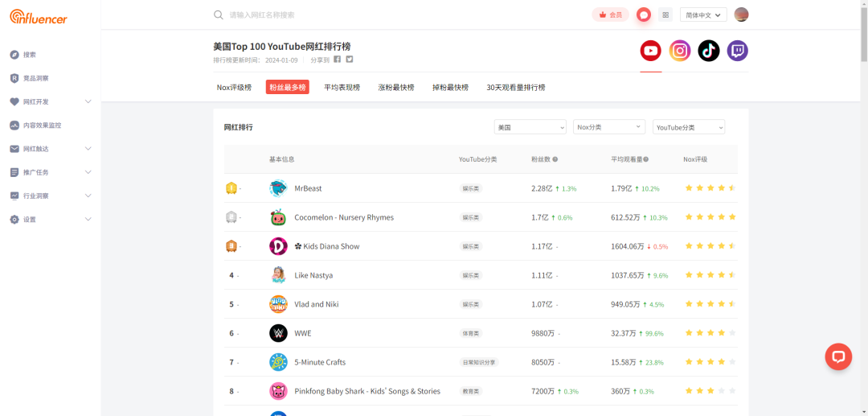Expand the Nox分类 filter dropdown

tap(609, 127)
